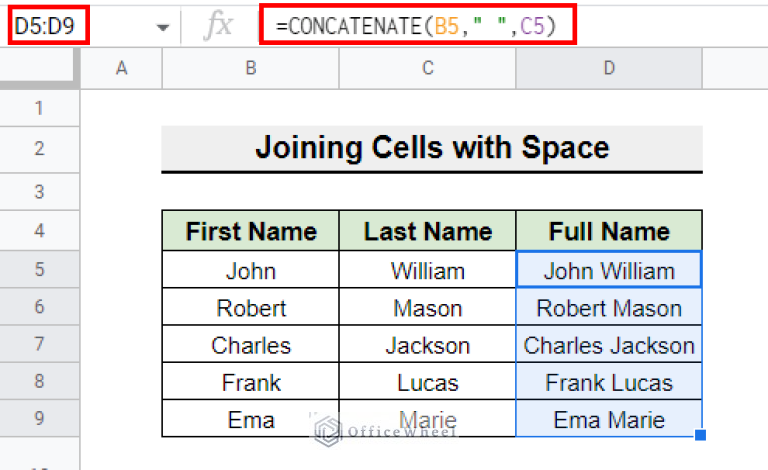Select row 5 header
Viewport: 768px width, 470px height.
tap(39, 269)
